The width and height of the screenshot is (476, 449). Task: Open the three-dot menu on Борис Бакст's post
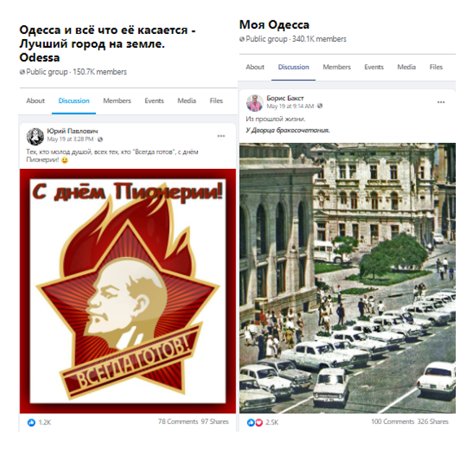coord(441,103)
